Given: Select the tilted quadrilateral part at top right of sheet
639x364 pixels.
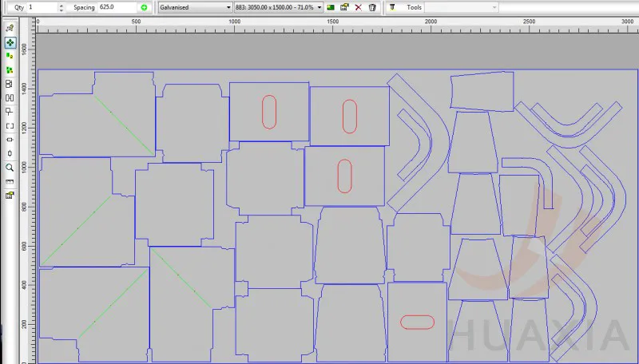Looking at the screenshot, I should tap(482, 91).
